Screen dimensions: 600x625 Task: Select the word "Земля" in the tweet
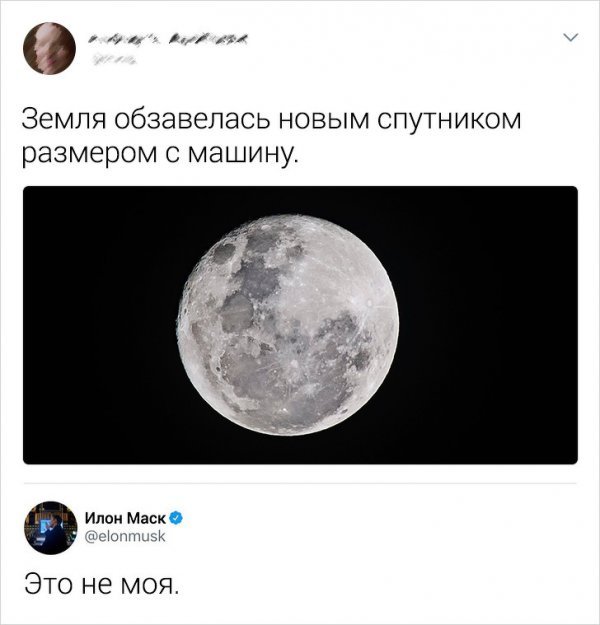click(x=64, y=120)
